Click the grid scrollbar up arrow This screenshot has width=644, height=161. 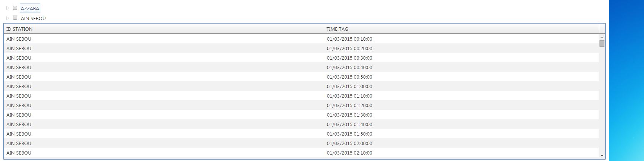[x=602, y=37]
